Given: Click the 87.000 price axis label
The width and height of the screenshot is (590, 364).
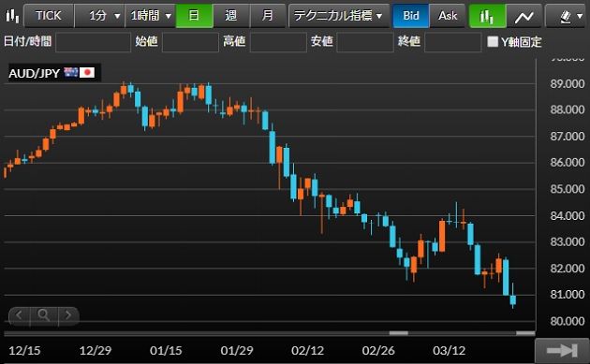Looking at the screenshot, I should [568, 136].
